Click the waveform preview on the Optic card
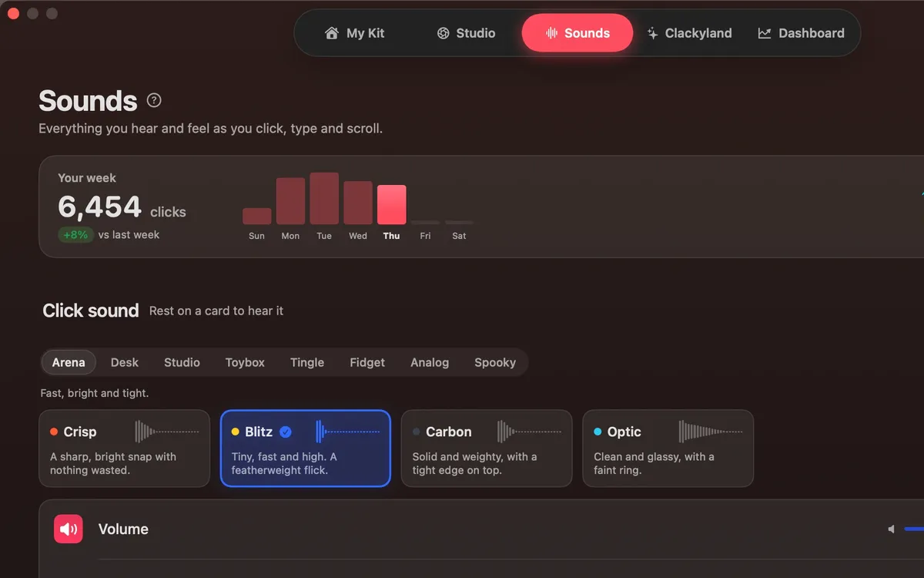The width and height of the screenshot is (924, 578). [711, 432]
